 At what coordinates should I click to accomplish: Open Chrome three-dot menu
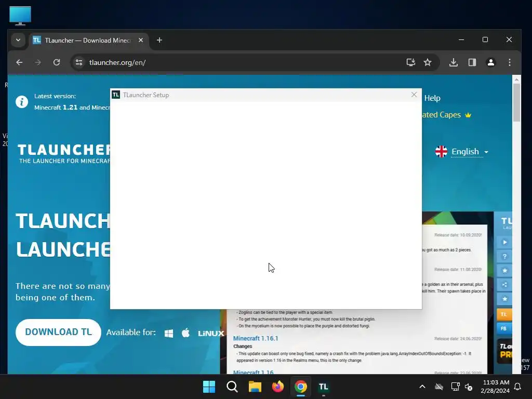click(x=510, y=62)
